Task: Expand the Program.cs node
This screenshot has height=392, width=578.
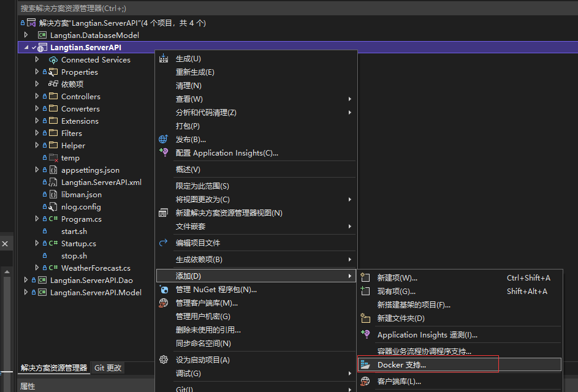Action: click(x=37, y=219)
